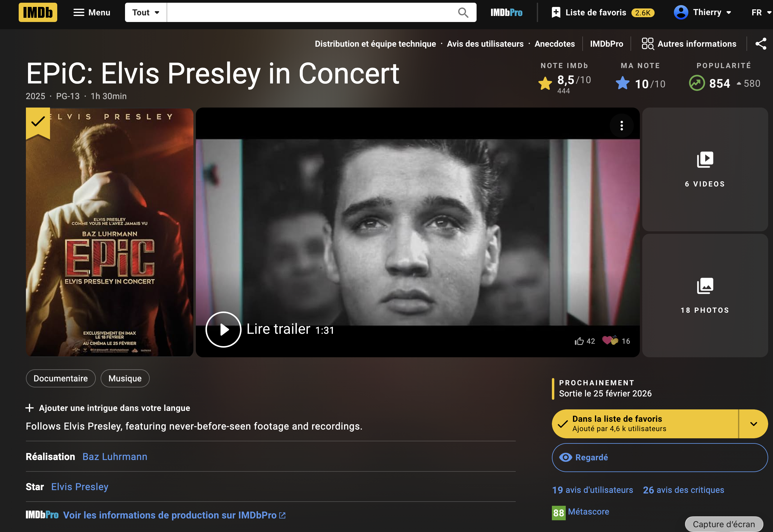
Task: Open the trailer three-dot options menu
Action: point(621,126)
